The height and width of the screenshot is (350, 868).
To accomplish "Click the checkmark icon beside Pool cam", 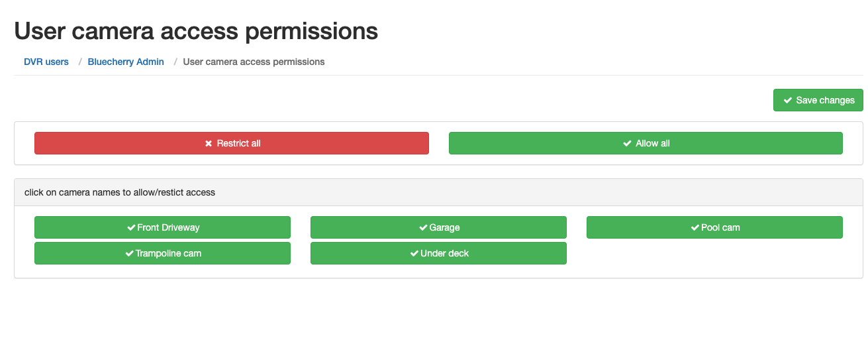I will (695, 227).
